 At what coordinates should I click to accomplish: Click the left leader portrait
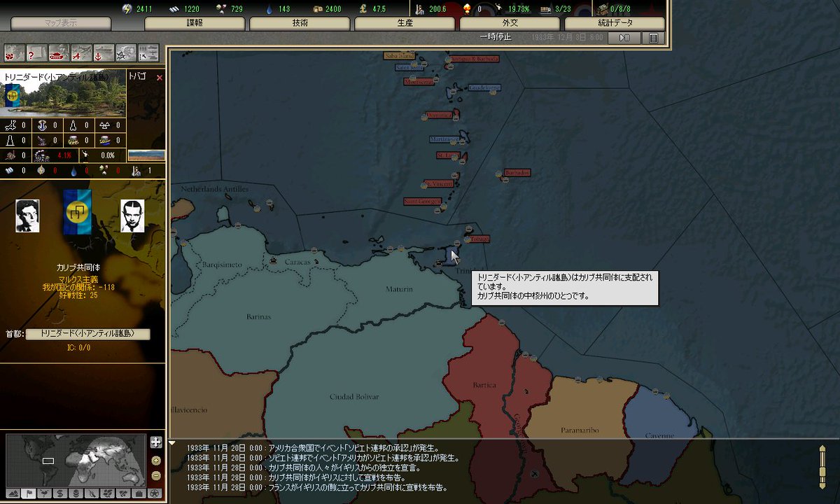pos(27,216)
